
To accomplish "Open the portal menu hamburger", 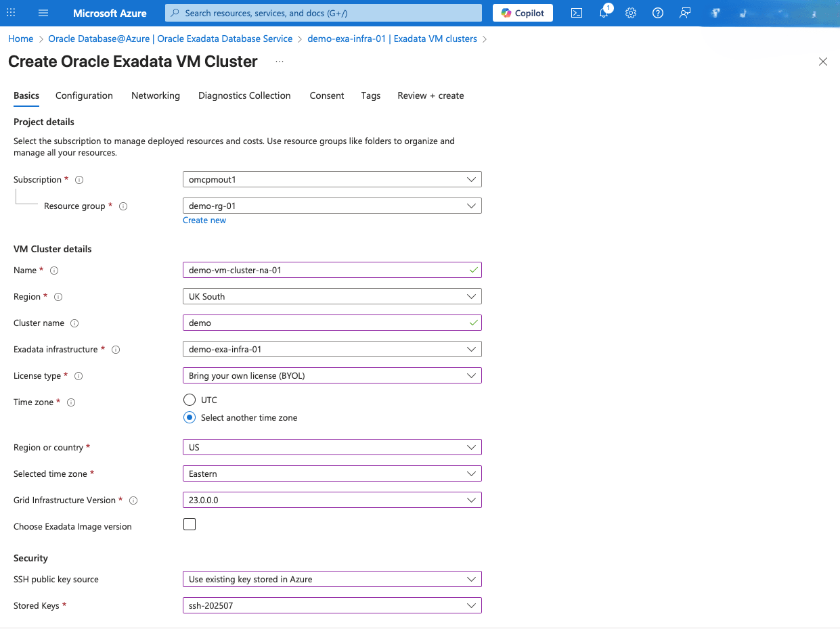I will coord(43,13).
